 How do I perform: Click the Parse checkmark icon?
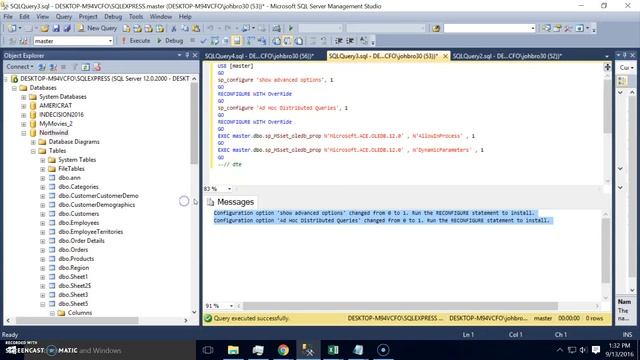click(203, 41)
